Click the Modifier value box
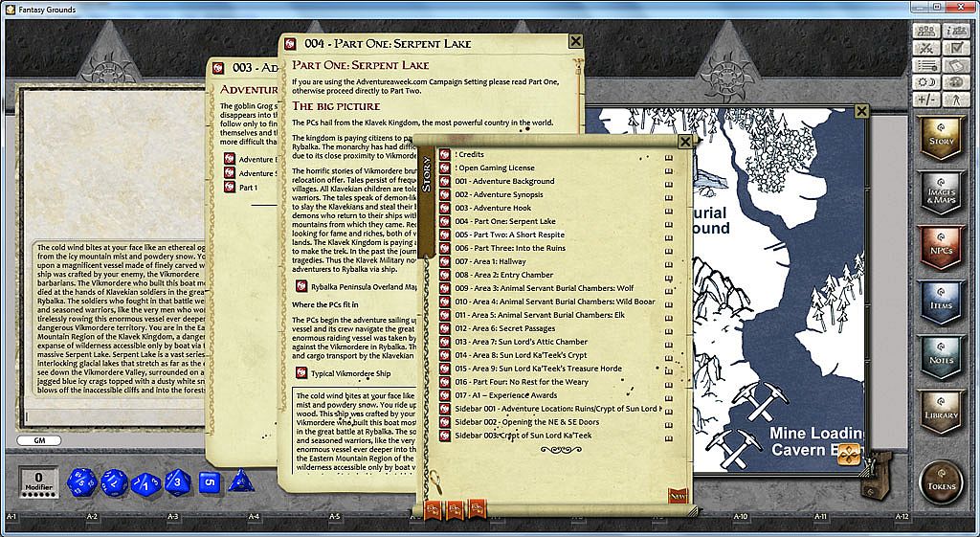This screenshot has height=537, width=980. [x=38, y=482]
